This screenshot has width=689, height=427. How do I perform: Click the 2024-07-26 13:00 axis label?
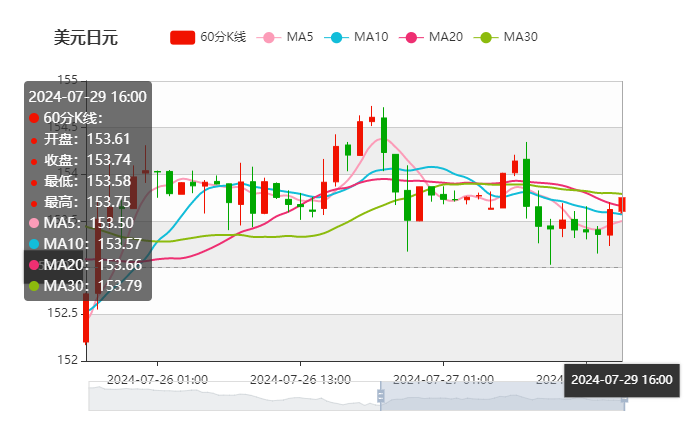pos(301,380)
